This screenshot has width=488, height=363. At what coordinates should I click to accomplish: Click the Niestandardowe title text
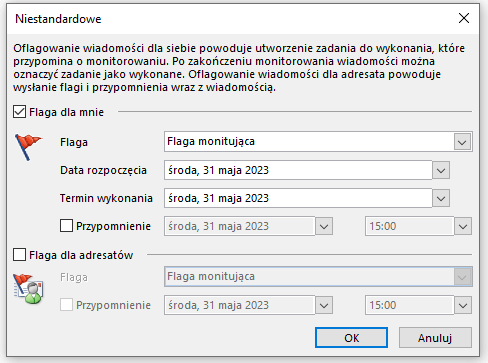[x=58, y=19]
